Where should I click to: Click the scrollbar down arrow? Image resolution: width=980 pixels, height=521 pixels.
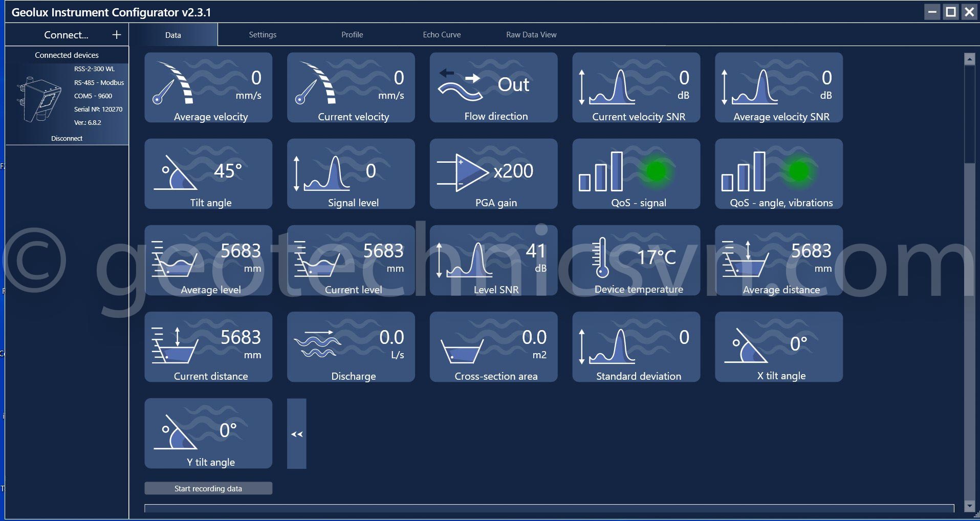tap(969, 506)
